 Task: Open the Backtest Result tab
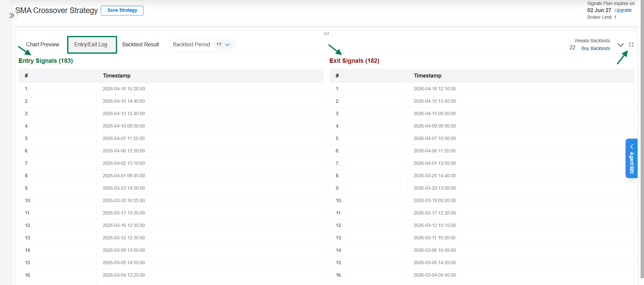pyautogui.click(x=141, y=45)
